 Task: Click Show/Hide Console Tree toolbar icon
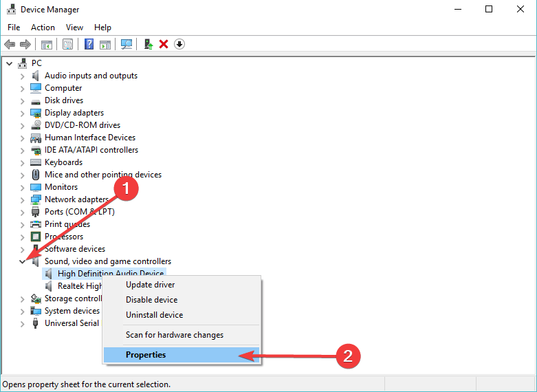point(47,44)
